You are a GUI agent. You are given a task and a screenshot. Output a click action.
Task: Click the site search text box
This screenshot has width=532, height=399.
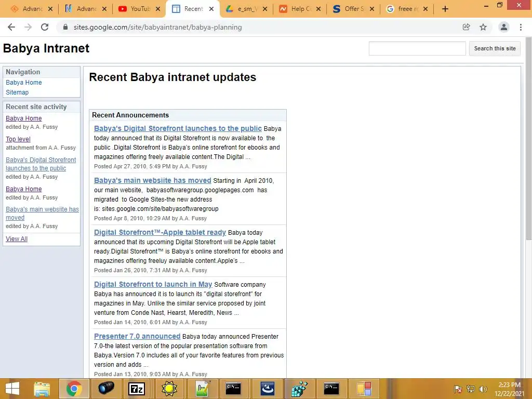tap(417, 48)
